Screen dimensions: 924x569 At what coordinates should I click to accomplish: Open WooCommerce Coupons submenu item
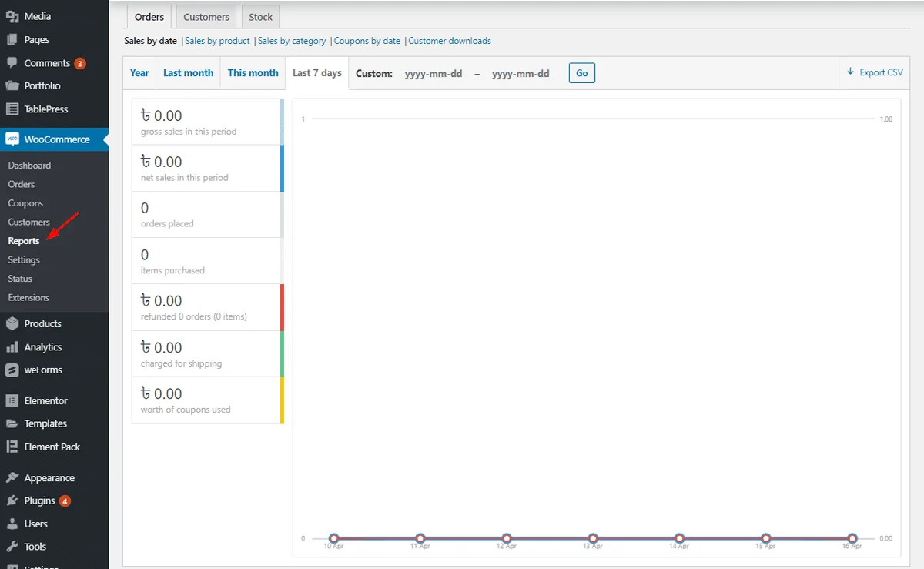pos(25,203)
